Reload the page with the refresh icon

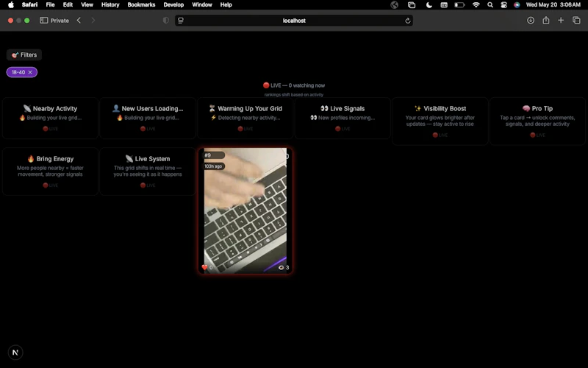408,21
